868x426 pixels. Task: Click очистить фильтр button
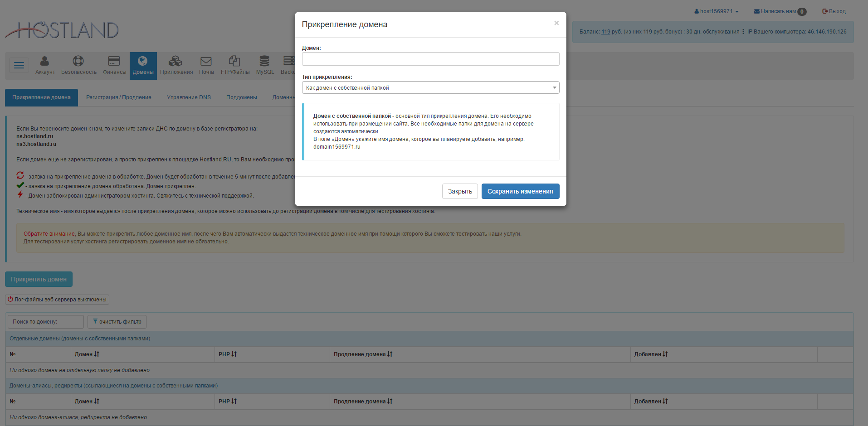pyautogui.click(x=117, y=322)
